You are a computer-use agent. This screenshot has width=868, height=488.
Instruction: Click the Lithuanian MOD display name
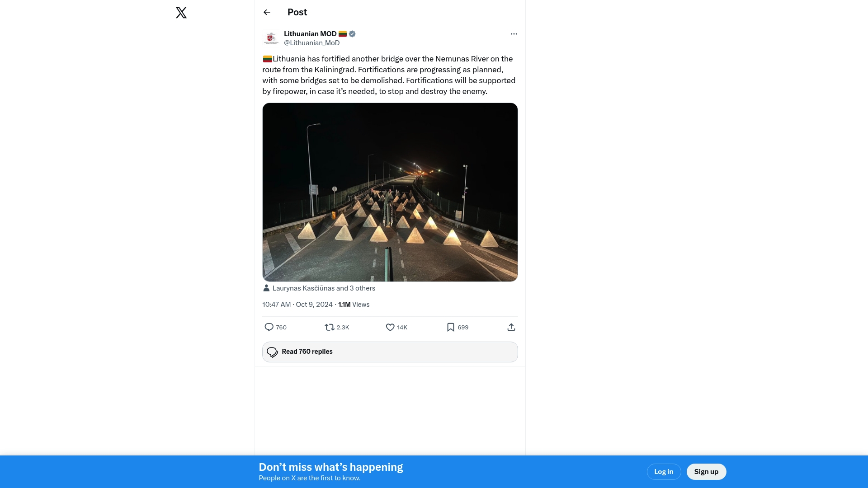pos(310,34)
